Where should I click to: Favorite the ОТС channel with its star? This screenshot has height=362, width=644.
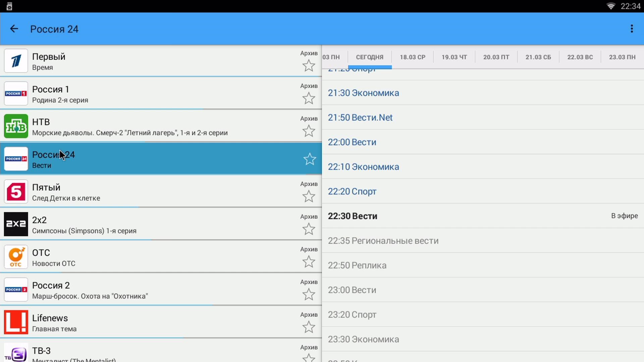coord(309,262)
